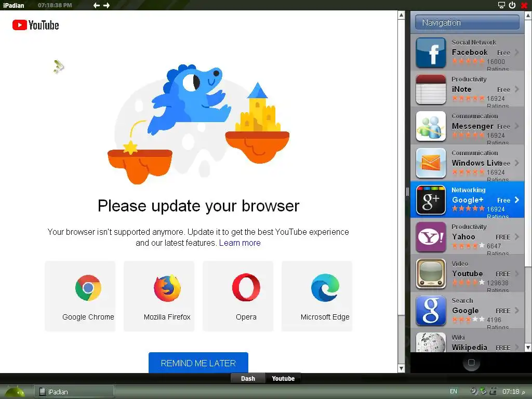
Task: Expand the Yahoo row chevron
Action: (x=517, y=236)
